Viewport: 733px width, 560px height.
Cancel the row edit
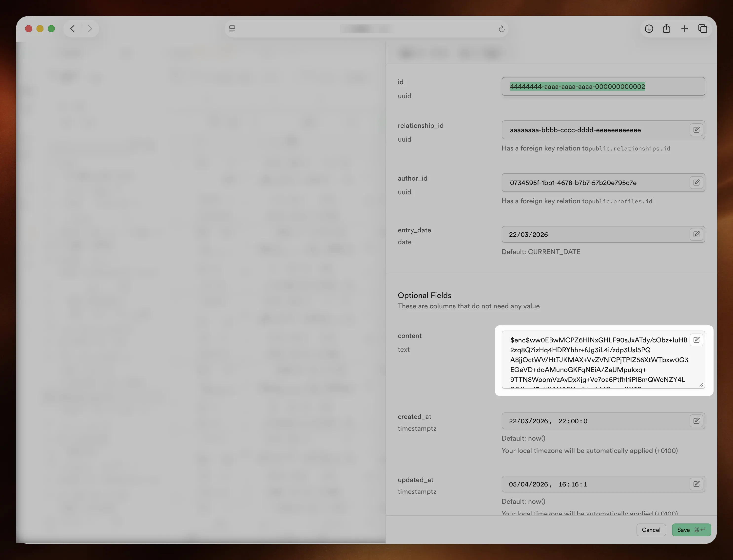point(651,530)
